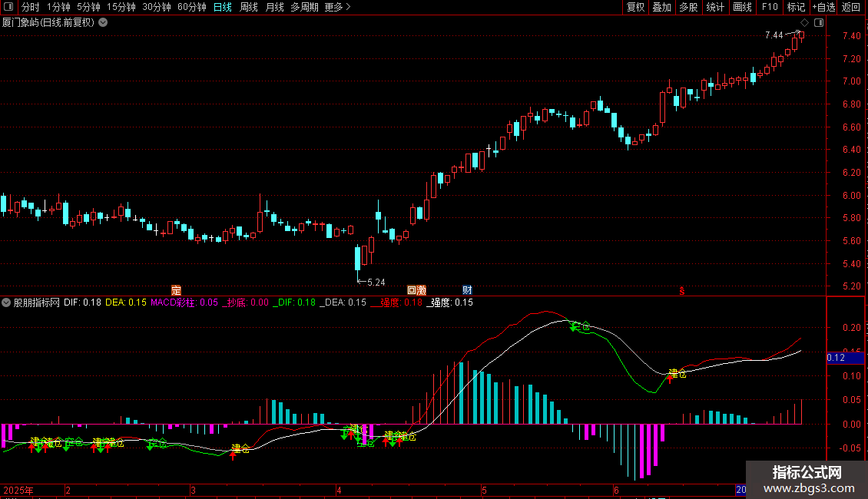Toggle the side panel icon at top-right

click(819, 23)
